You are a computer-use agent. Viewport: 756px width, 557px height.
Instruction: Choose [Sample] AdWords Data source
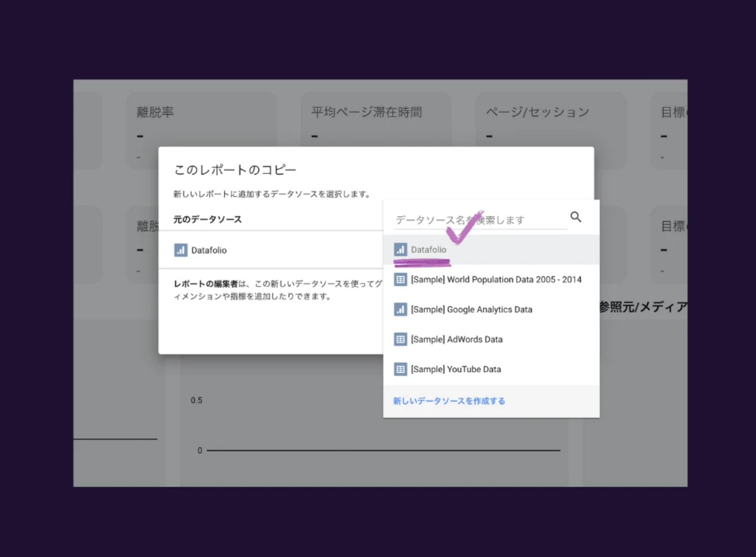(x=491, y=339)
